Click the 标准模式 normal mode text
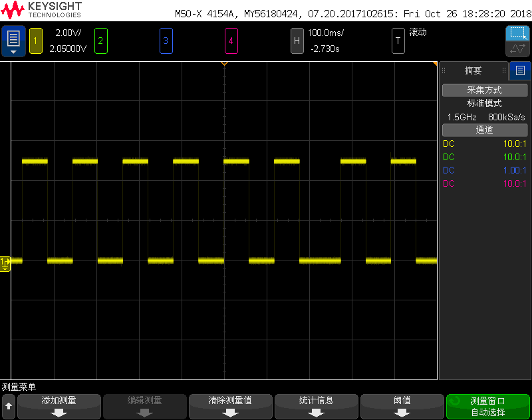 [x=485, y=104]
